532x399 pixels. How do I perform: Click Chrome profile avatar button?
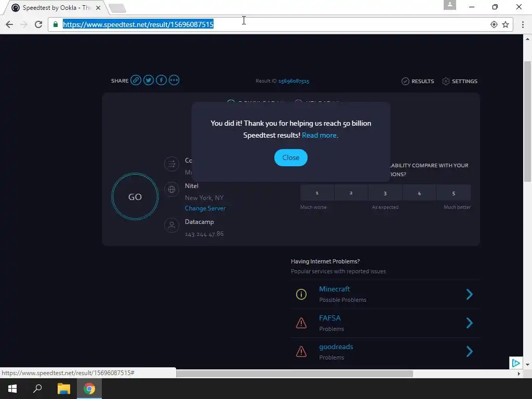[450, 5]
